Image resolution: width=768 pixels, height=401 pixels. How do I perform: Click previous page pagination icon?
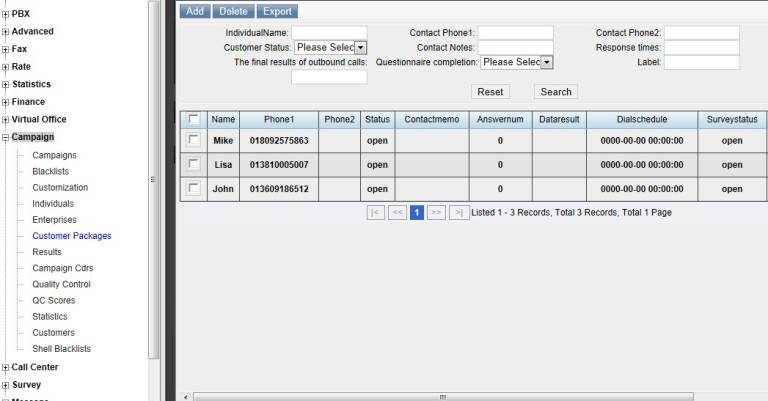(397, 212)
